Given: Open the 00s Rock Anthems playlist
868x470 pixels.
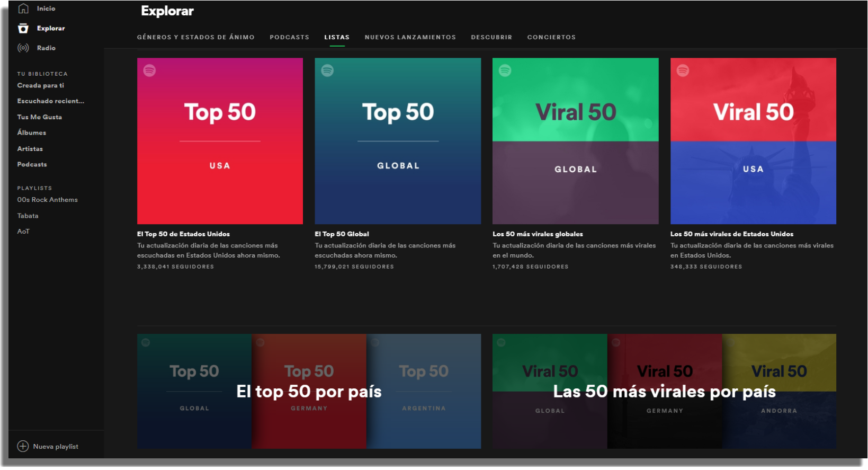Looking at the screenshot, I should [47, 200].
